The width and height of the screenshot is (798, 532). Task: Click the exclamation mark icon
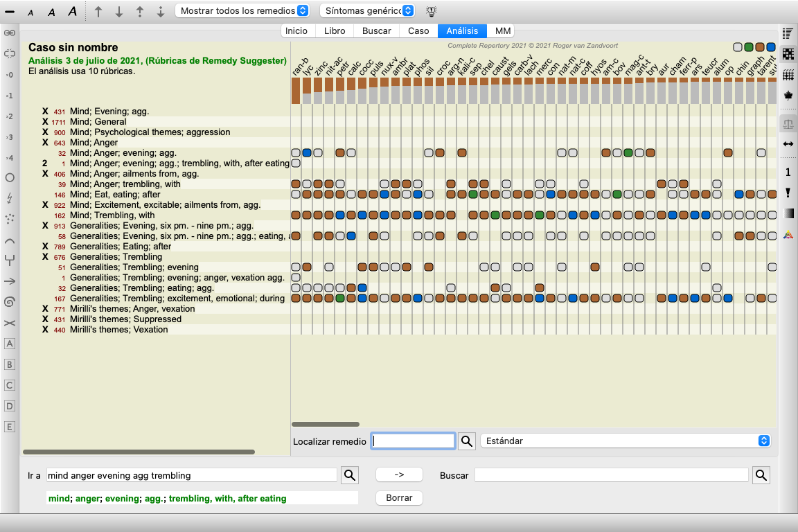pyautogui.click(x=788, y=193)
